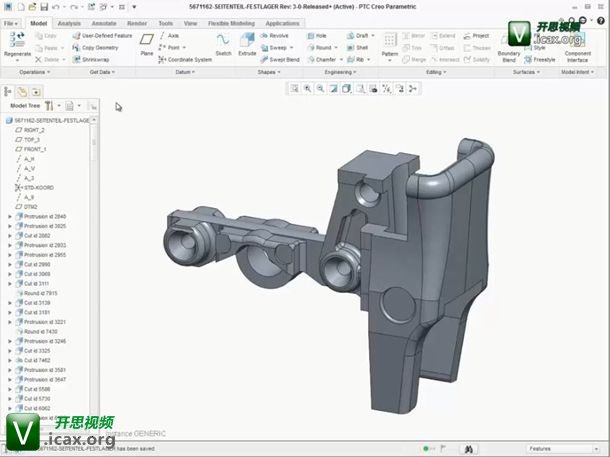Open the File menu
This screenshot has width=610, height=457.
(x=10, y=22)
